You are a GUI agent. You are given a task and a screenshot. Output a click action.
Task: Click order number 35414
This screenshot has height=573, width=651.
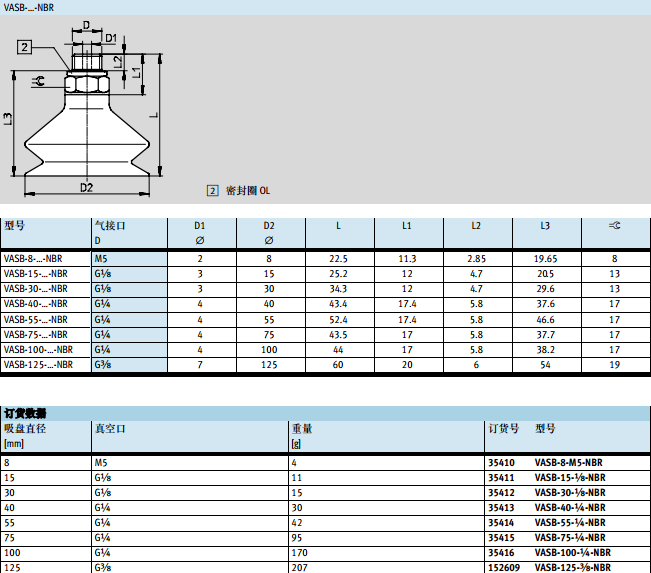pos(501,522)
